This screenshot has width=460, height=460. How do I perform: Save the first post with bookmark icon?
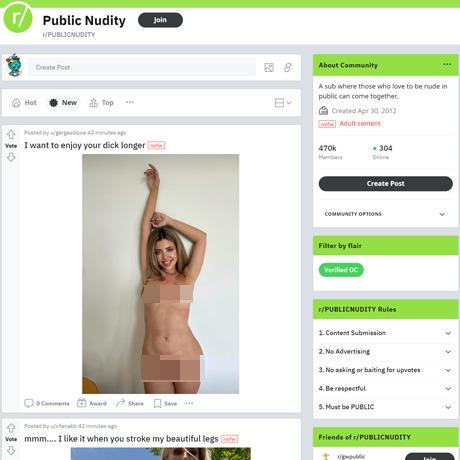click(x=165, y=403)
